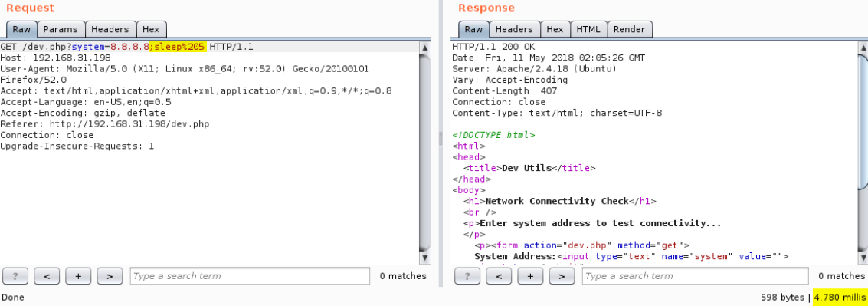
Task: Go to next match in Response search
Action: tap(562, 275)
